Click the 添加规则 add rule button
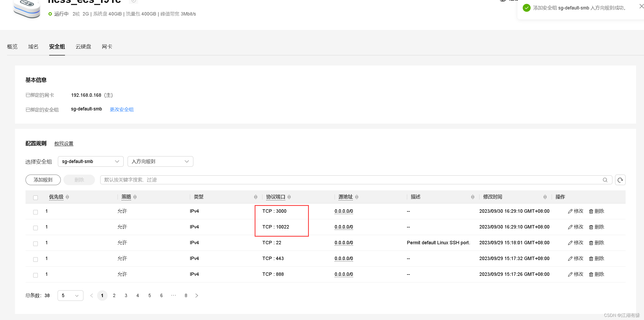The height and width of the screenshot is (320, 644). pos(43,180)
